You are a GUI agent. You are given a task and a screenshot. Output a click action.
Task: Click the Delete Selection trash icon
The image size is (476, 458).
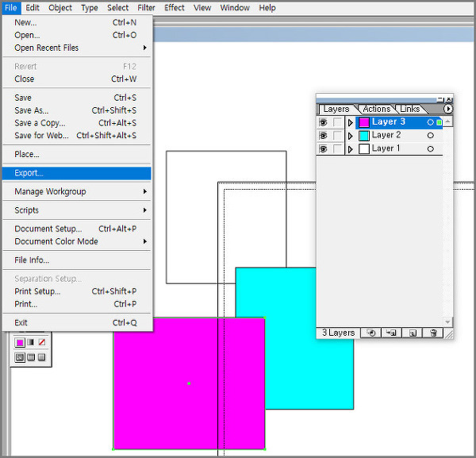(433, 333)
